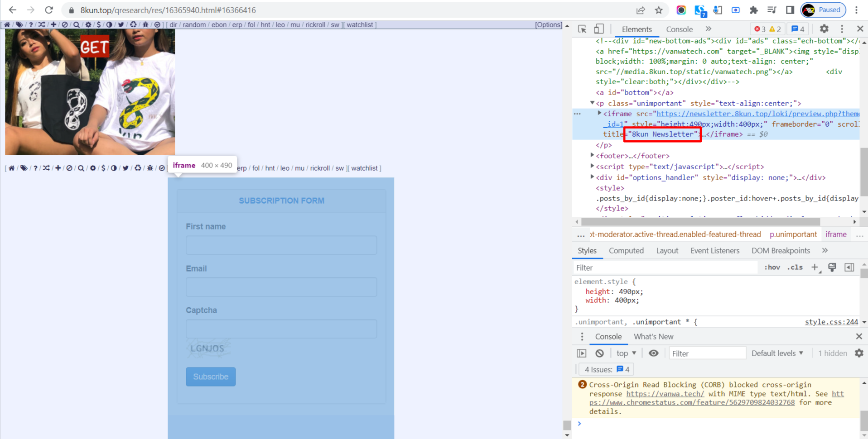Show more Styles pane tabs chevron
Viewport: 868px width, 439px height.
(x=825, y=251)
